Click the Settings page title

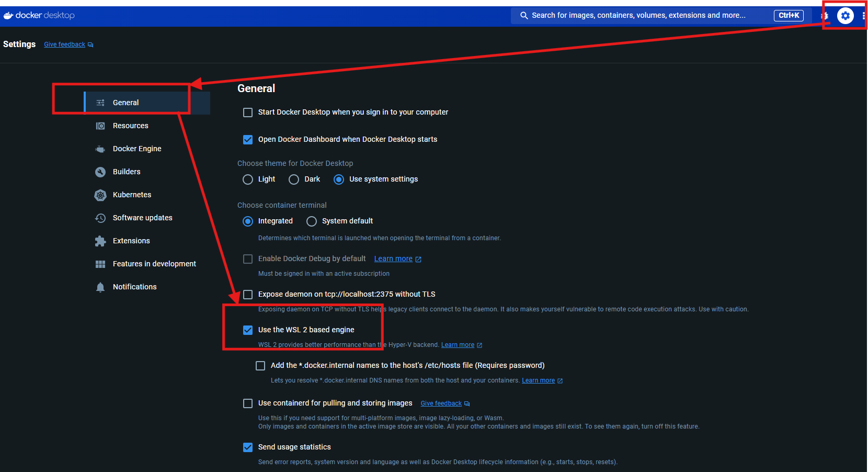coord(19,44)
